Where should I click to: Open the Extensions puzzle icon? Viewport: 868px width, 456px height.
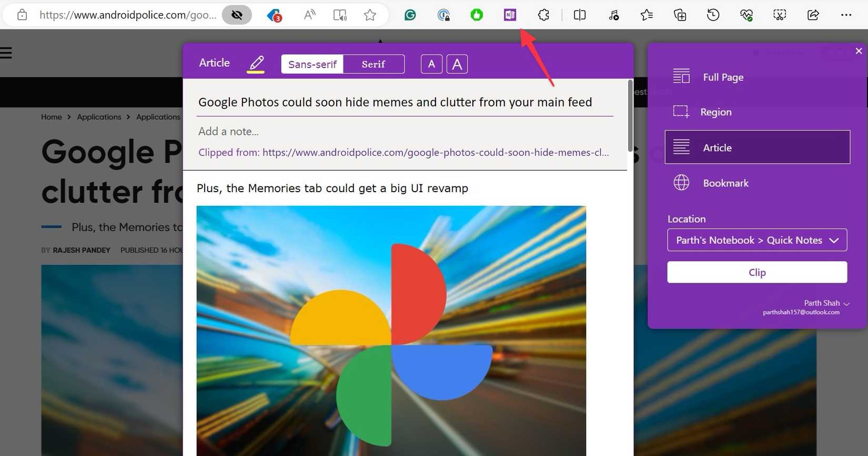(543, 15)
